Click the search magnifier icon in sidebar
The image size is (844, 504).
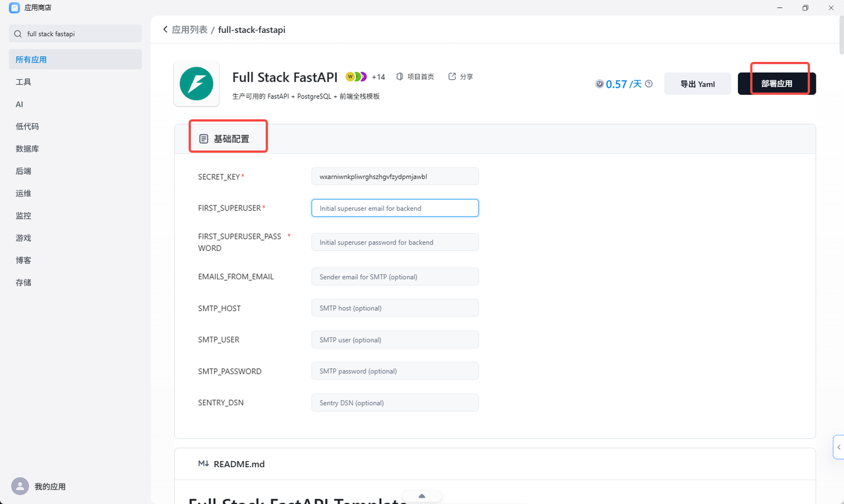18,34
